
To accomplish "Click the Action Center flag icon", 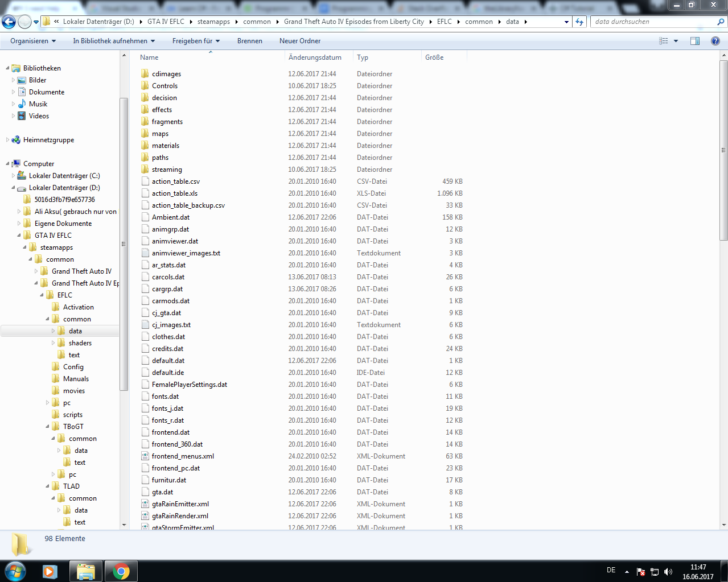I will pos(641,572).
